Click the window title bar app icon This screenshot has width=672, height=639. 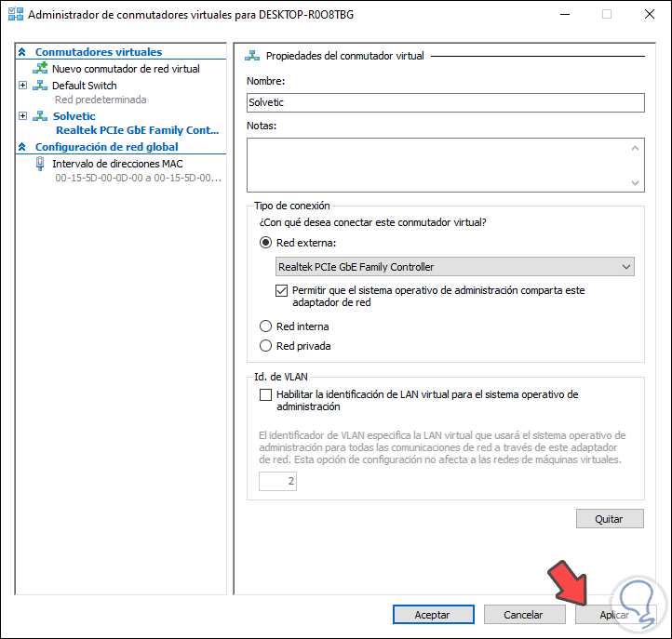pyautogui.click(x=16, y=15)
